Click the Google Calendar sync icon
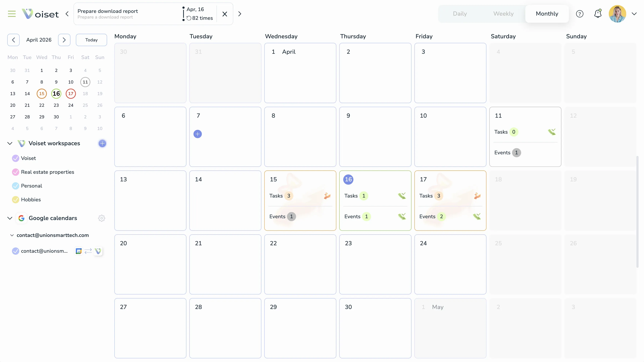 pyautogui.click(x=78, y=251)
